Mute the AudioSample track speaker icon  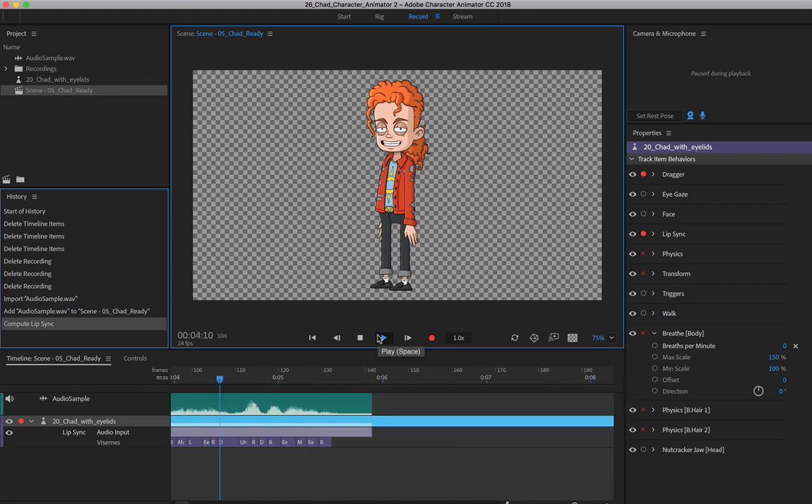click(x=10, y=398)
